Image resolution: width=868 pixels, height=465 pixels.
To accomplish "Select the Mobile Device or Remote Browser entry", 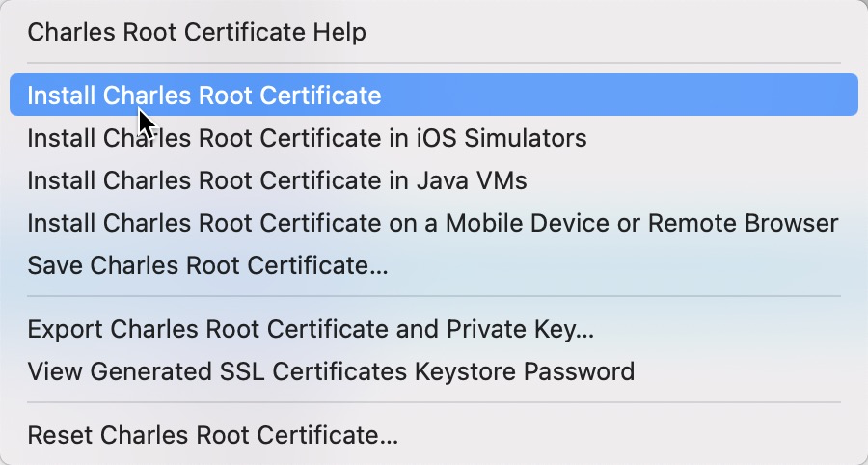I will (x=432, y=223).
